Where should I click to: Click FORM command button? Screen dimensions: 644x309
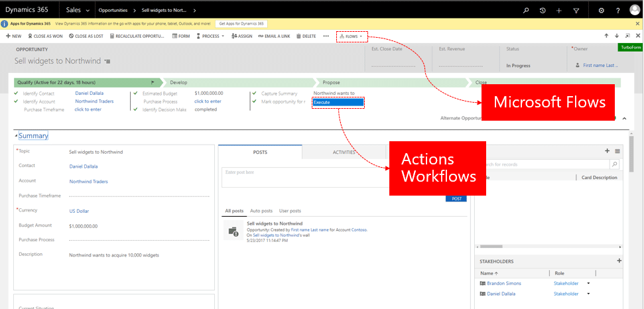pos(180,36)
